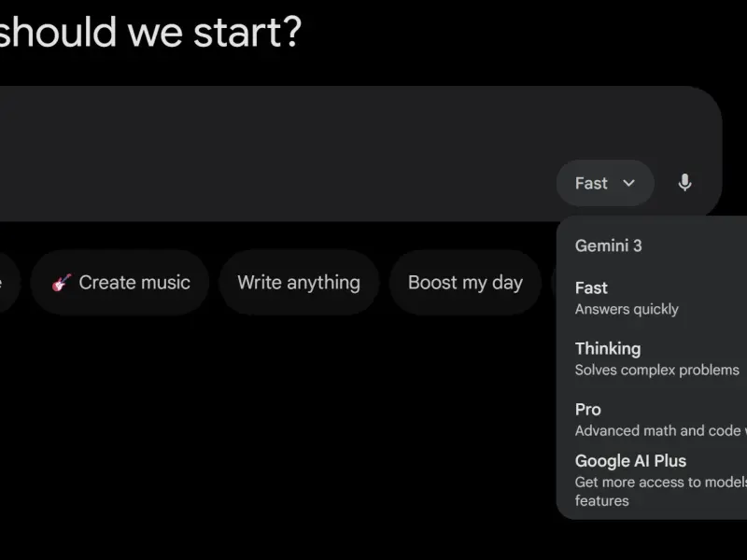This screenshot has width=747, height=560.
Task: Click the microphone voice input icon
Action: 684,183
